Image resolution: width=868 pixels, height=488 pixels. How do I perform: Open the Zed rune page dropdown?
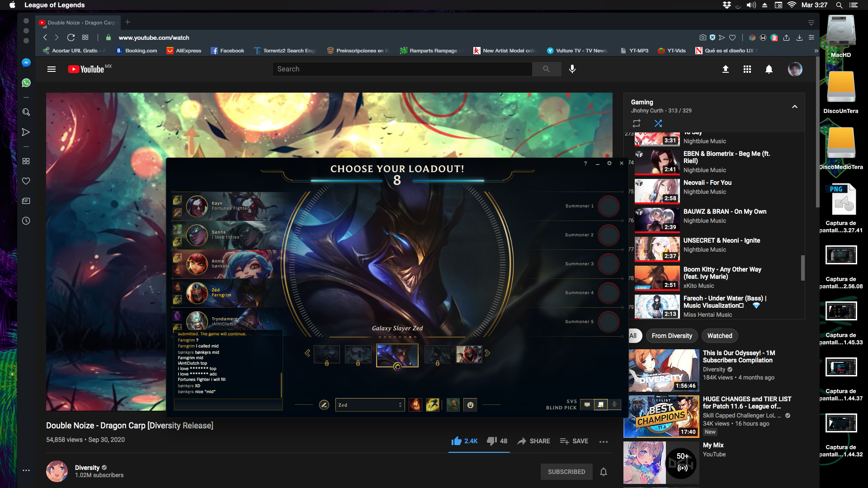[x=370, y=405]
